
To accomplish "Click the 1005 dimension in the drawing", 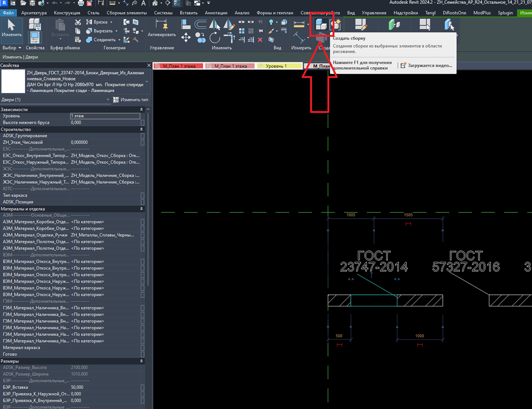I will 351,215.
